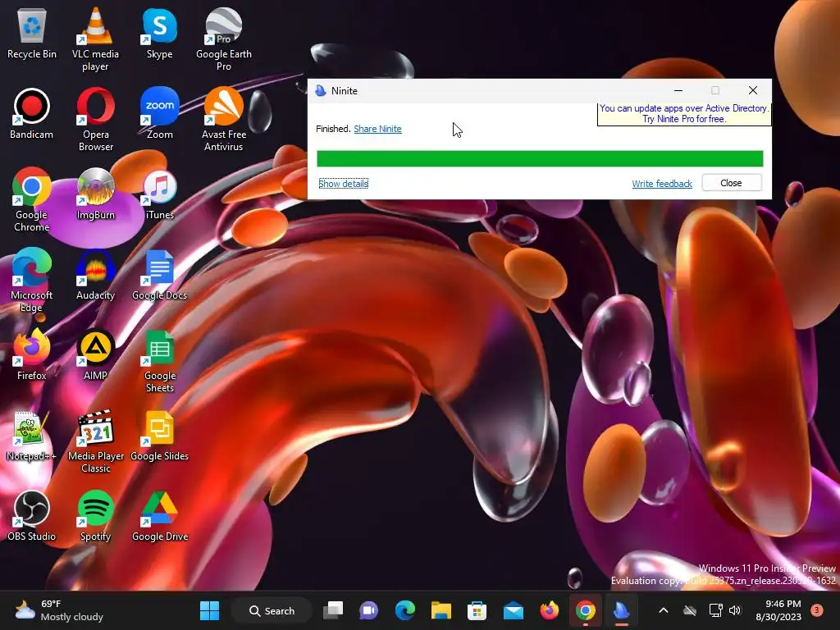
Task: Click the Ninite Pro Active Directory banner
Action: pos(684,113)
